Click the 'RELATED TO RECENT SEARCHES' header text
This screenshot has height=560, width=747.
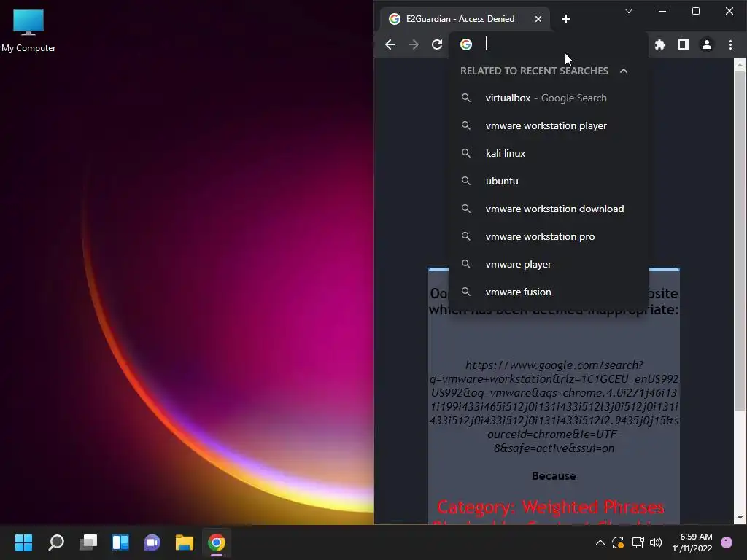coord(534,71)
